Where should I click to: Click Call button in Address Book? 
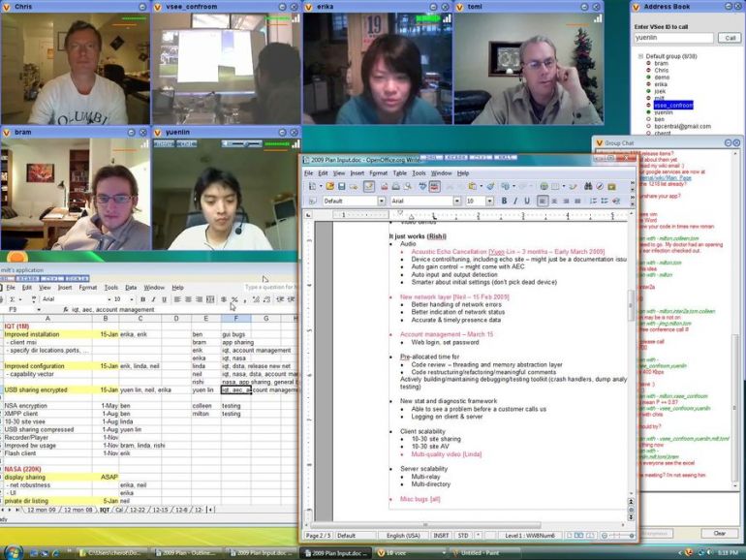click(x=730, y=38)
